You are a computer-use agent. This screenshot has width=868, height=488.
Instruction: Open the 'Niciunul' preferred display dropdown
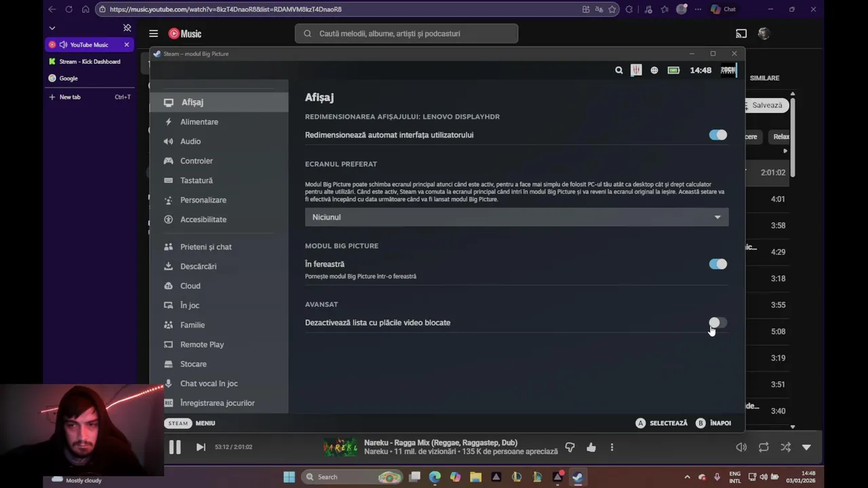pos(517,217)
